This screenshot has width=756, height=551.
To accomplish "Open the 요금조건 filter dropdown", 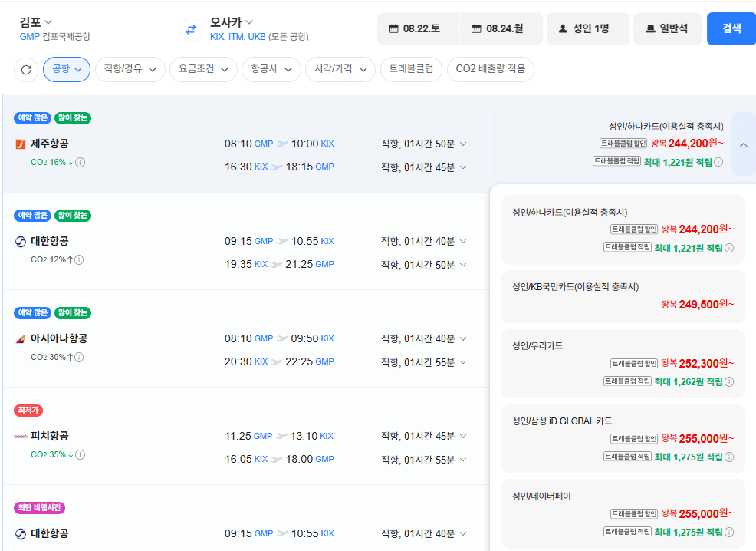I will (x=203, y=69).
